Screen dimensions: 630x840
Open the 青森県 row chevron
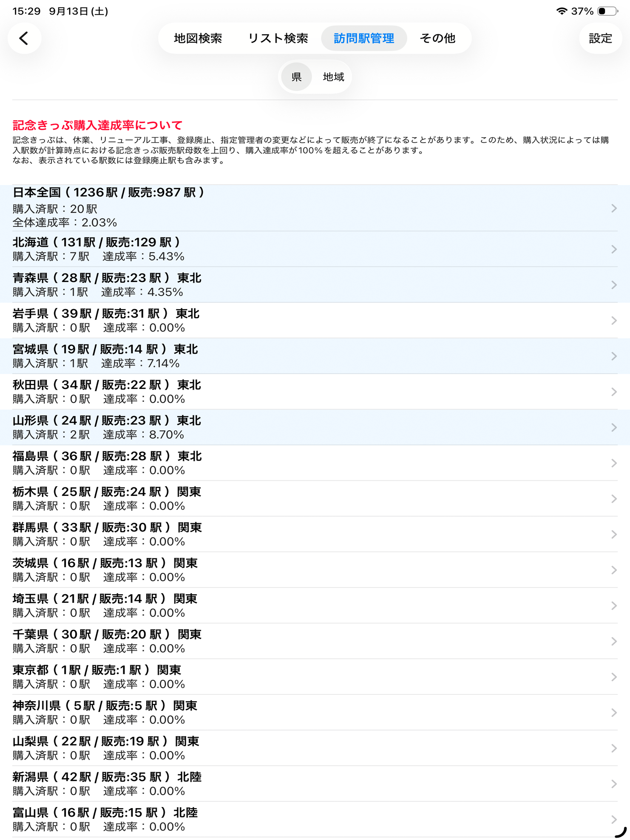614,285
